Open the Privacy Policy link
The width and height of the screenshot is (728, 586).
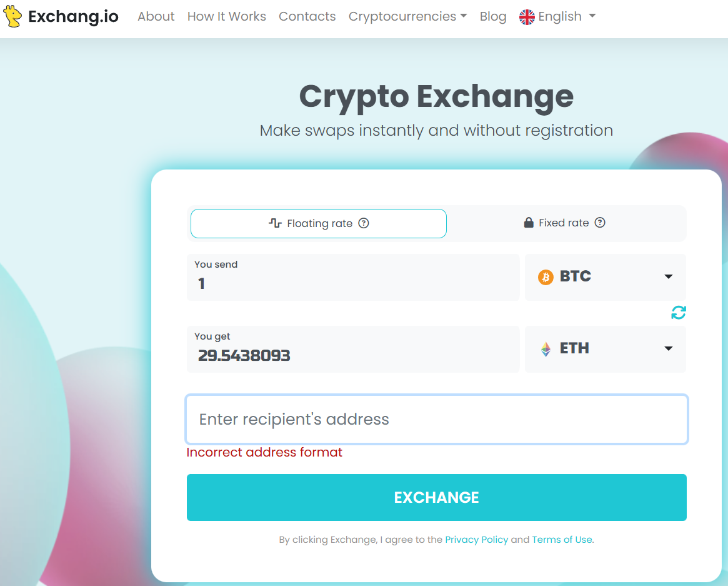(476, 540)
